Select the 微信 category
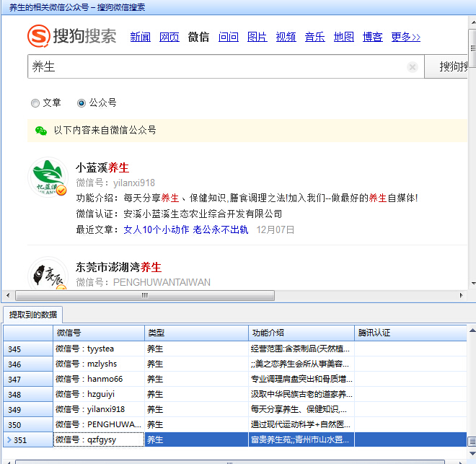The image size is (476, 464). coord(198,37)
